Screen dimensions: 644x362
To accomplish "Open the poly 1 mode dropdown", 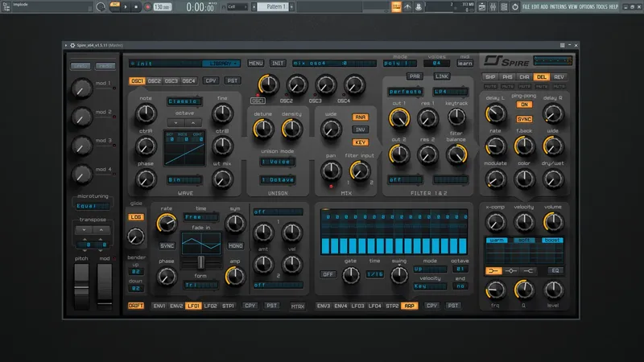I will pos(400,64).
